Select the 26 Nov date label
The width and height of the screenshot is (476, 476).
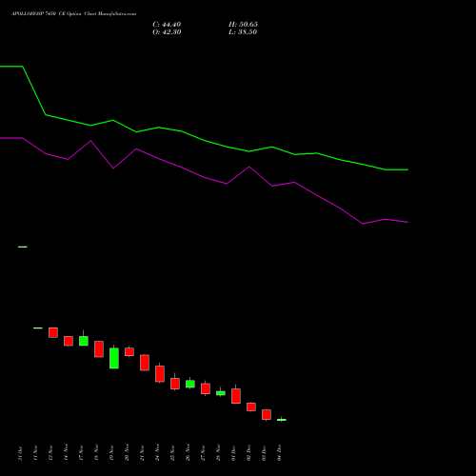click(188, 453)
